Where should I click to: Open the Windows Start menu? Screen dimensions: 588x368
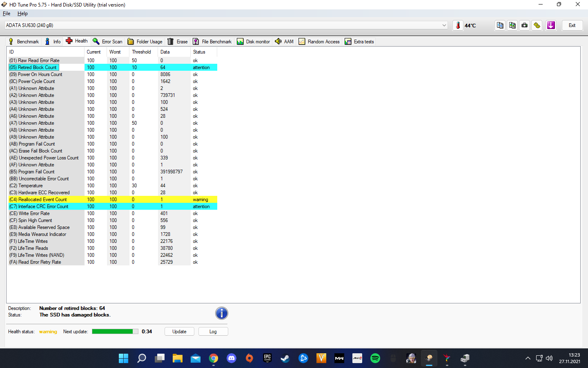123,359
